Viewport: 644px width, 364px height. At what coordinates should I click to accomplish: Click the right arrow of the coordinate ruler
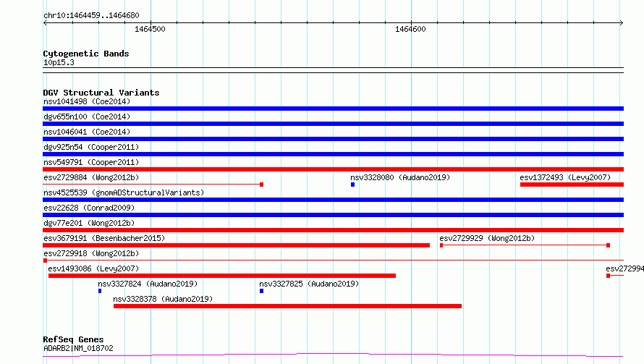click(622, 23)
